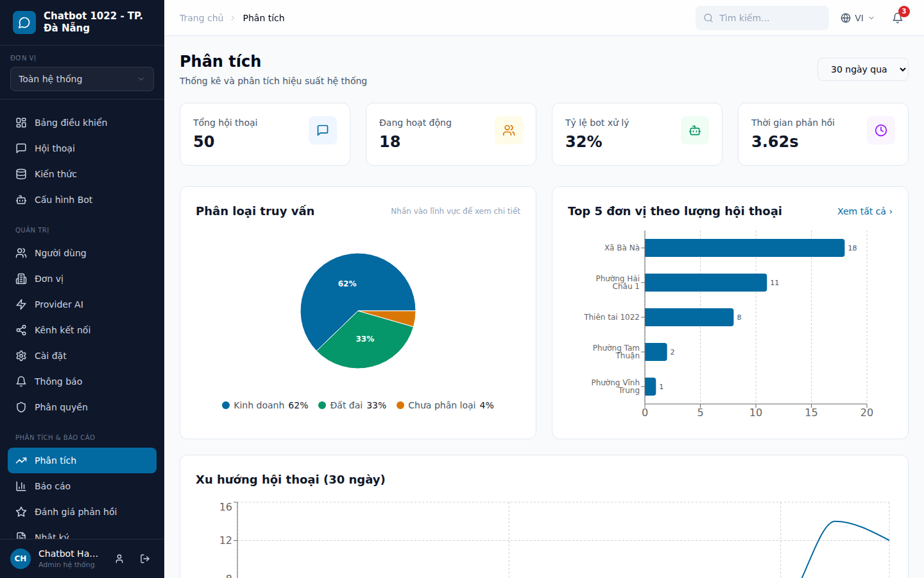Open user profile icon beside Chatbot name
Viewport: 924px width, 578px height.
[x=119, y=559]
